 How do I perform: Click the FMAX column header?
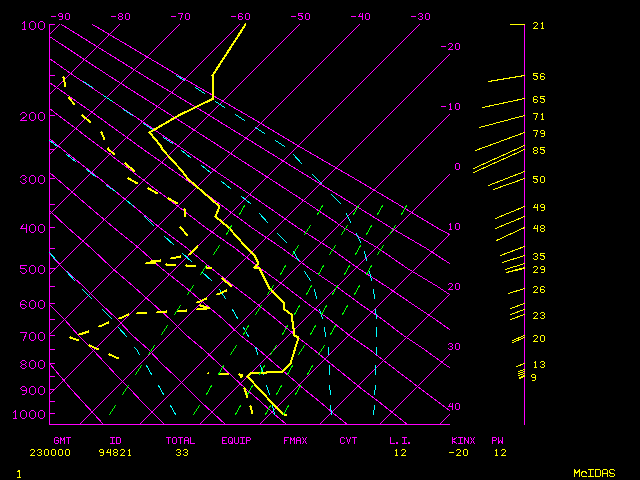point(294,440)
